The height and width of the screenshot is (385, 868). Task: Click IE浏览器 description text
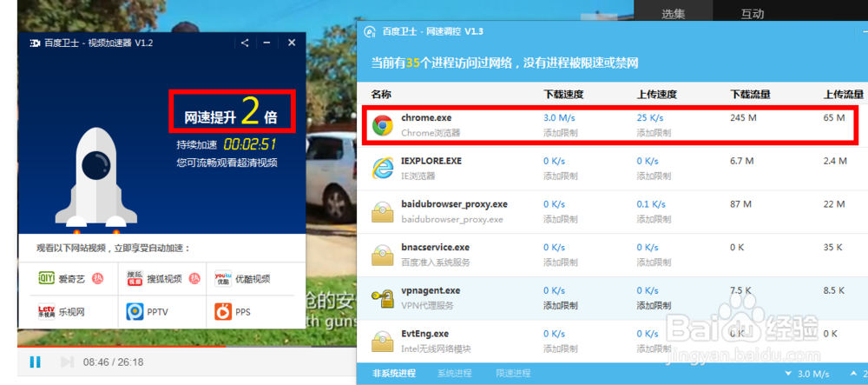[418, 176]
